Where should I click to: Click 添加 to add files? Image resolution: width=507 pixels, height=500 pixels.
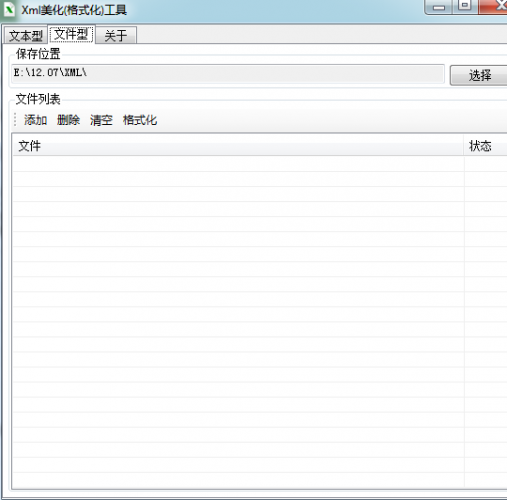(x=35, y=120)
